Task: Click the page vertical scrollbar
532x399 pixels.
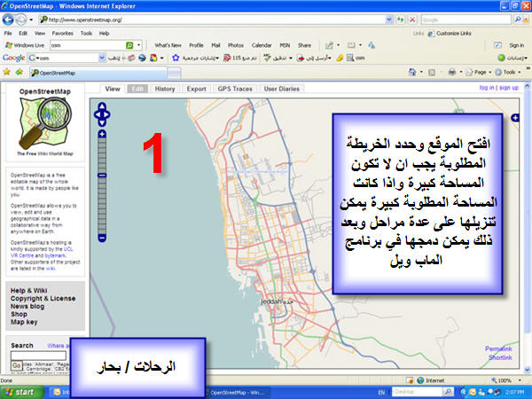Action: coord(528,227)
